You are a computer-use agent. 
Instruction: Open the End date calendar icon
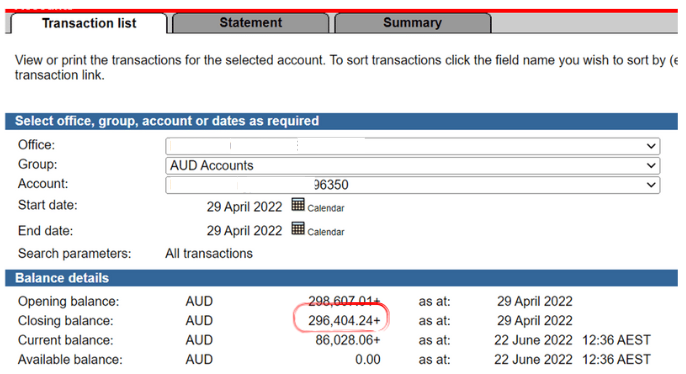(x=298, y=228)
